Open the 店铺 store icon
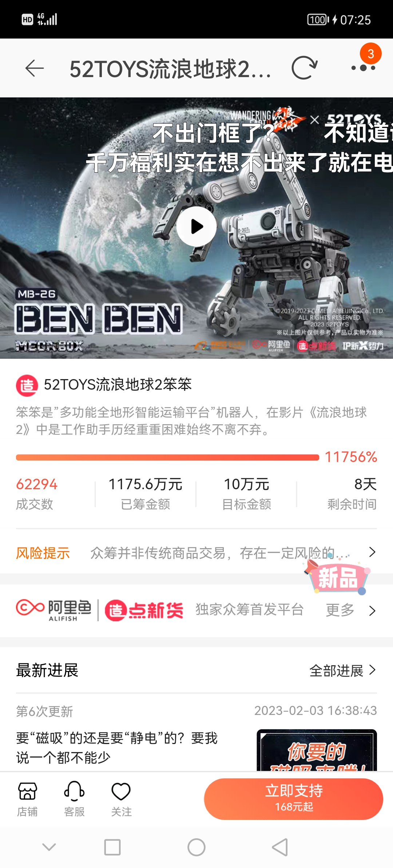 click(x=27, y=799)
